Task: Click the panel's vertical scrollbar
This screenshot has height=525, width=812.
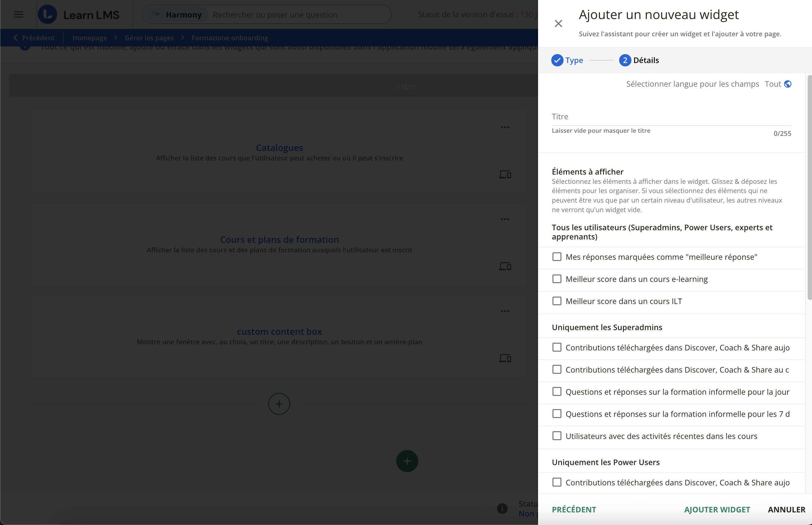Action: click(x=809, y=187)
